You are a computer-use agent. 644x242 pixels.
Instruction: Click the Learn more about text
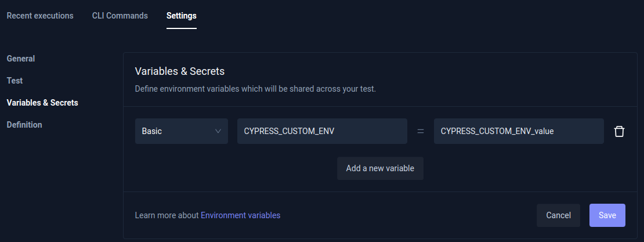coord(167,215)
